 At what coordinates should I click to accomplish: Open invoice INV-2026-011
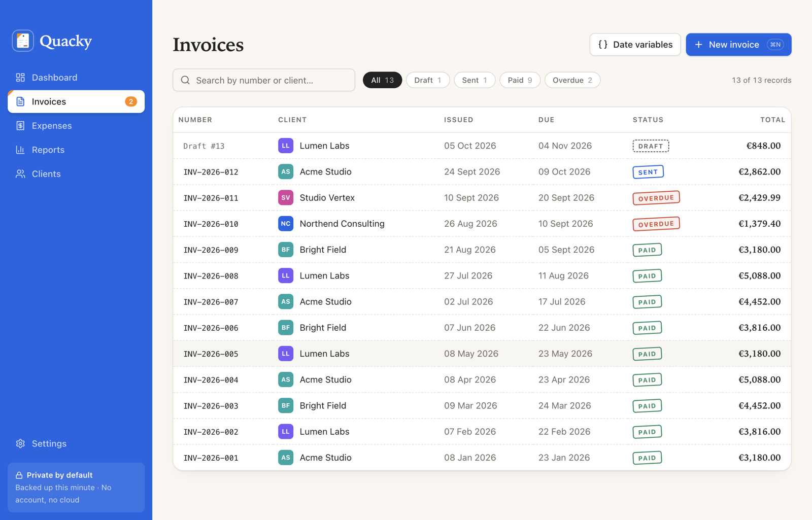[211, 198]
